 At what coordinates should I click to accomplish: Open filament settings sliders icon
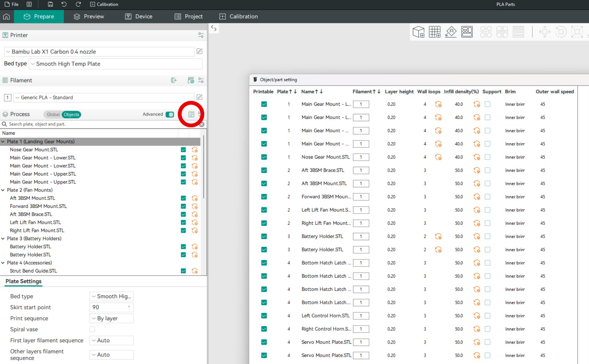click(201, 80)
